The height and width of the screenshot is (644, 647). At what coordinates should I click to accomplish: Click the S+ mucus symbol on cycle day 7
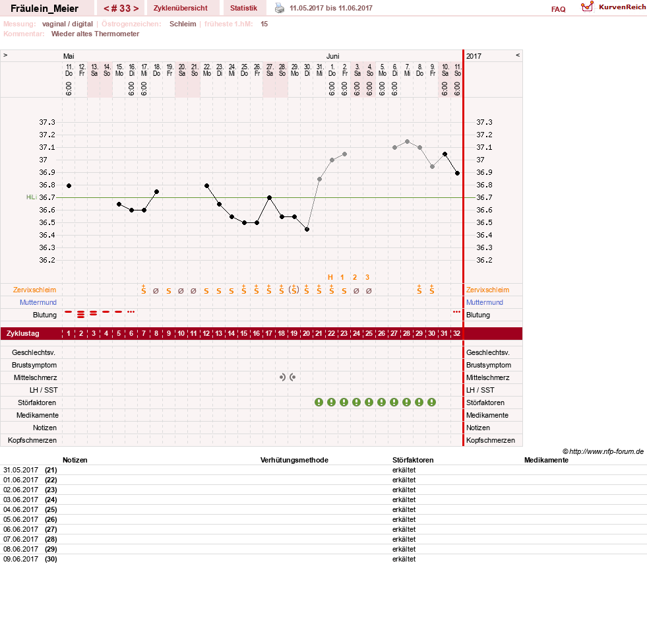(144, 290)
